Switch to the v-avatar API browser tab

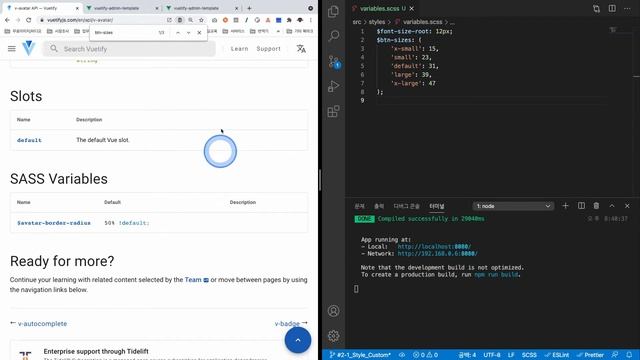point(42,8)
